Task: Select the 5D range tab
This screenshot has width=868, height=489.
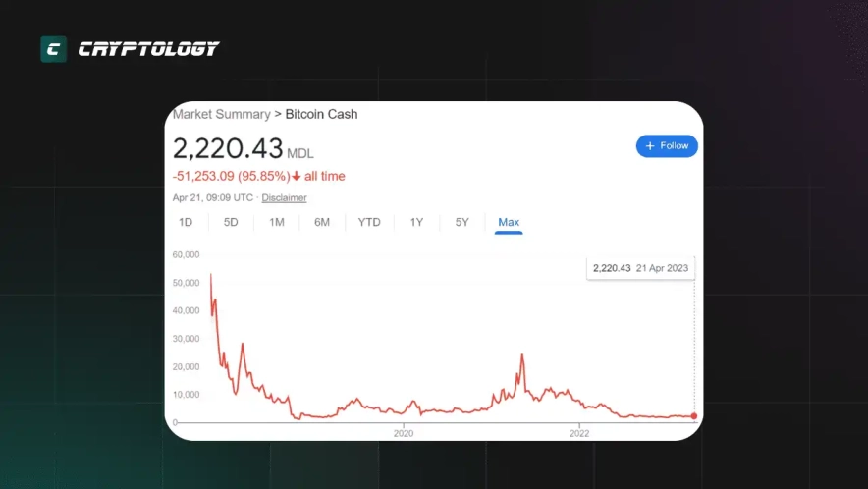Action: (231, 222)
